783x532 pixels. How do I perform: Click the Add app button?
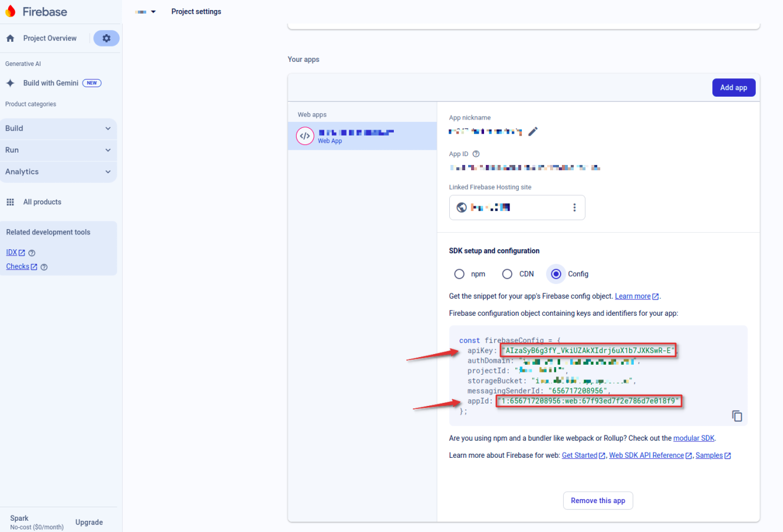(733, 88)
